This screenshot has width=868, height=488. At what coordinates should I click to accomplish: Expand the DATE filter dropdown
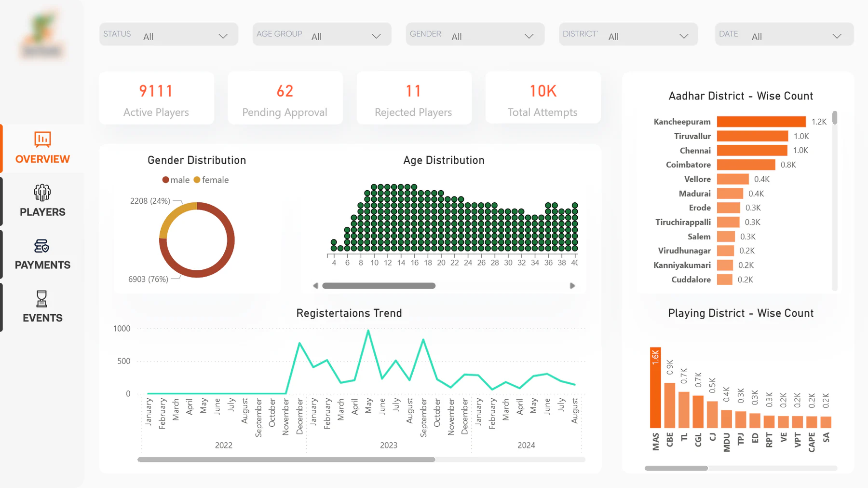coord(784,34)
